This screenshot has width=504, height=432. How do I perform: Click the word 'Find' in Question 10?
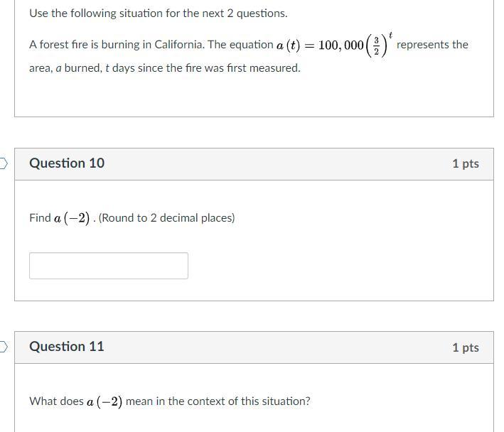tap(40, 218)
